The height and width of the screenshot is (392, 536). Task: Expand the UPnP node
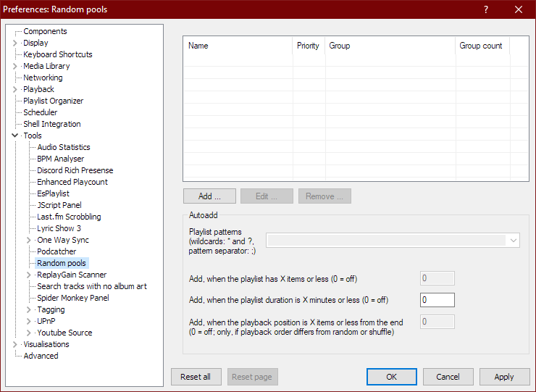click(29, 322)
